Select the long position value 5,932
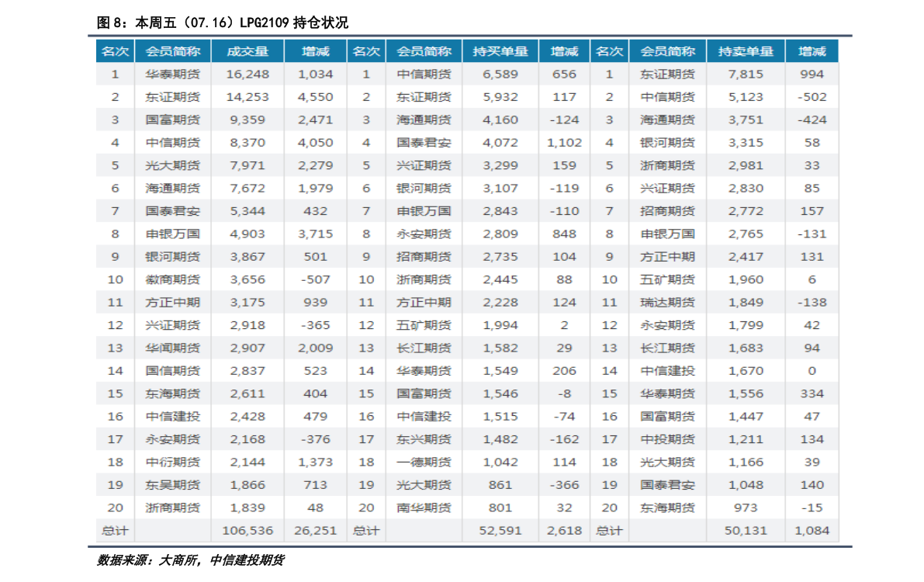Image resolution: width=924 pixels, height=582 pixels. click(500, 97)
